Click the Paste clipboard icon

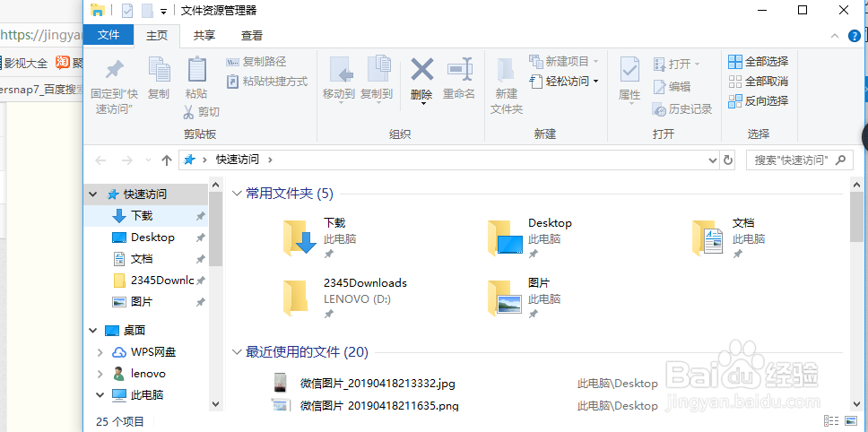pyautogui.click(x=196, y=70)
